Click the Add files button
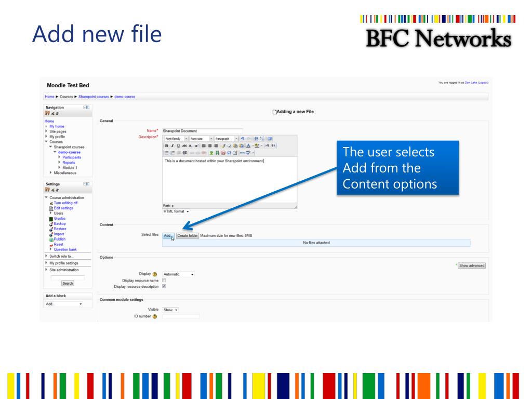532x399 pixels. point(168,235)
